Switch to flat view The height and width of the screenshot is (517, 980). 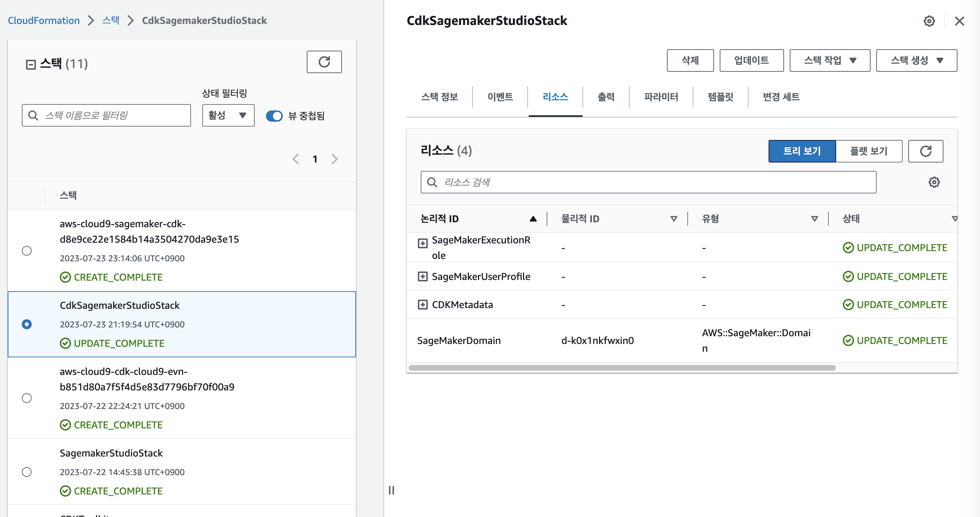coord(868,151)
